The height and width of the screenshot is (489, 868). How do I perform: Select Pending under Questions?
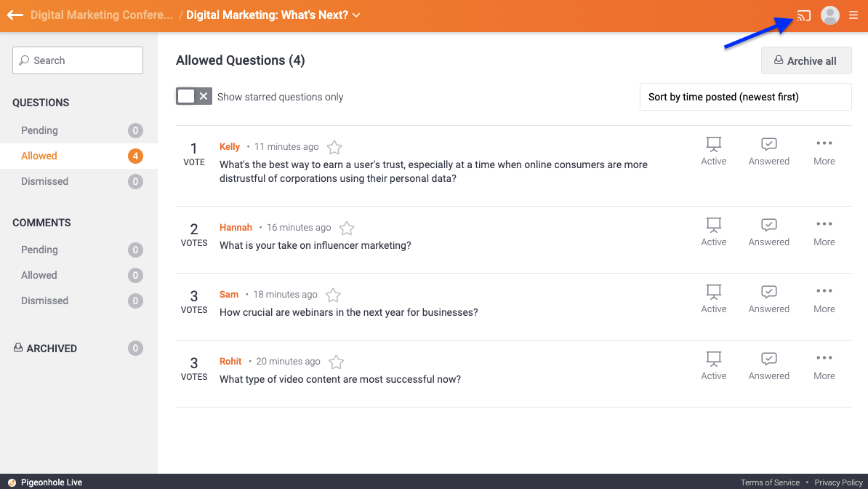point(39,130)
